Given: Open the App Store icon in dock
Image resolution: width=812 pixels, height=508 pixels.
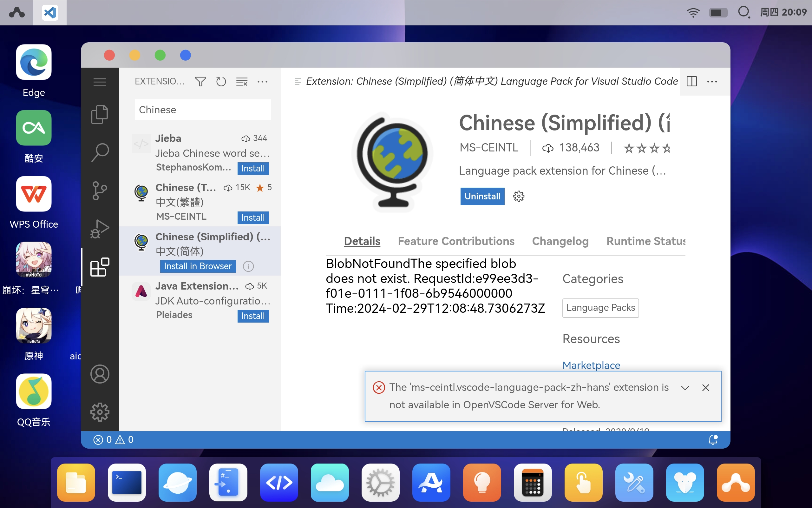Looking at the screenshot, I should click(x=431, y=483).
